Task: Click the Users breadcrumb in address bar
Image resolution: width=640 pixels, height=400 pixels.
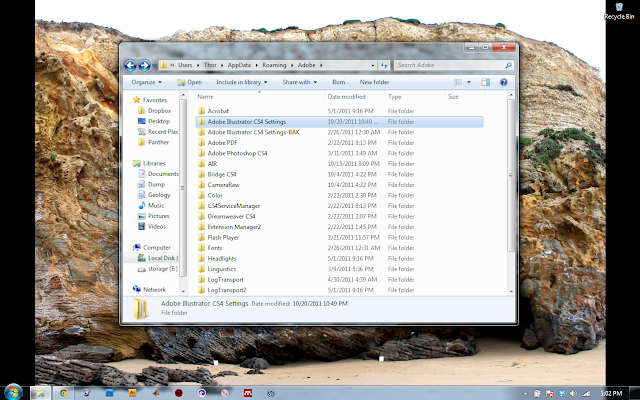Action: coord(185,65)
